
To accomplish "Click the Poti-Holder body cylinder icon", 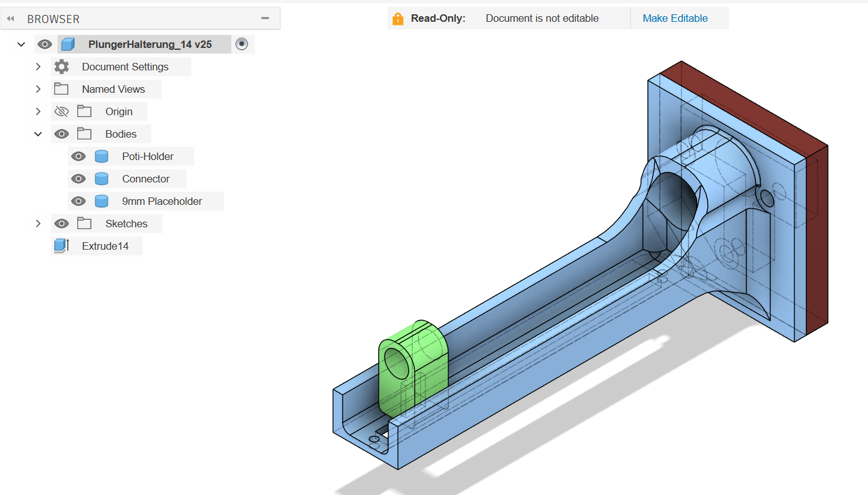I will click(x=102, y=156).
